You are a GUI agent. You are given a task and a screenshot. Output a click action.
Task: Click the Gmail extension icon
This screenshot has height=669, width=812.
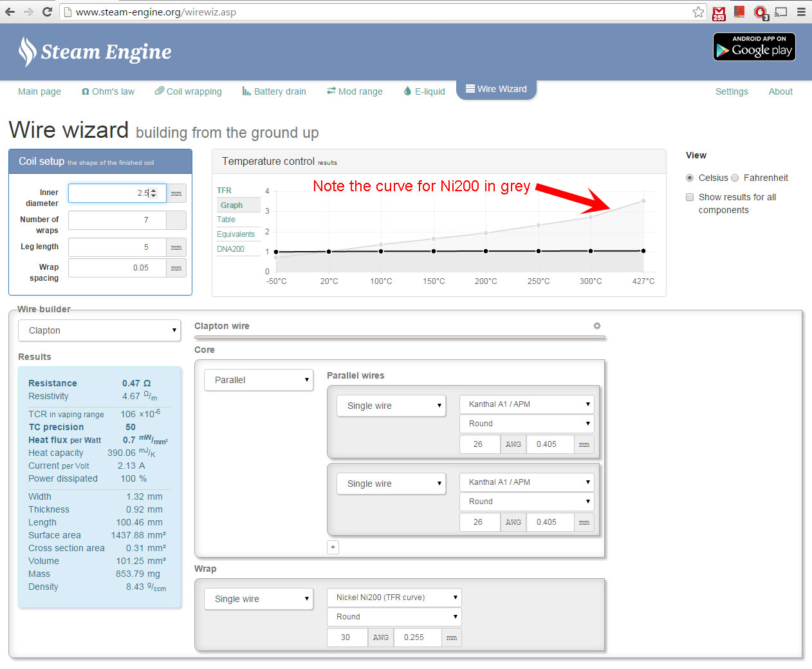click(719, 12)
